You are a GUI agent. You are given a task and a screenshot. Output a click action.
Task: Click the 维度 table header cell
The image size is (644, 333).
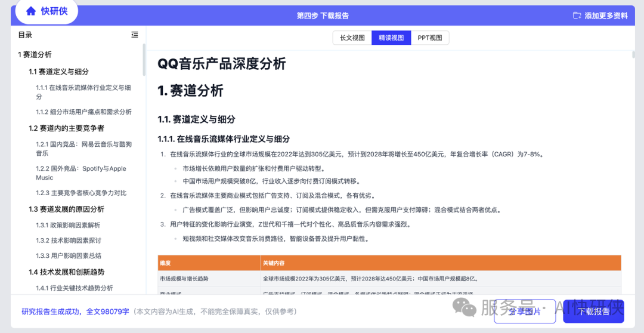click(x=209, y=263)
